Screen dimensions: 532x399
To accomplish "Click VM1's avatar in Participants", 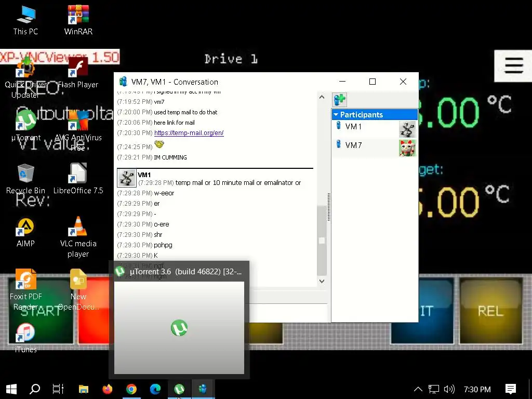I will point(407,129).
